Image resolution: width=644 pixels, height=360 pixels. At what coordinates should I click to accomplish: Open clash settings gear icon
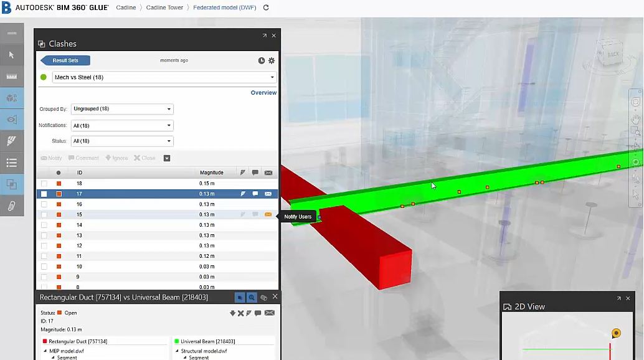(272, 61)
